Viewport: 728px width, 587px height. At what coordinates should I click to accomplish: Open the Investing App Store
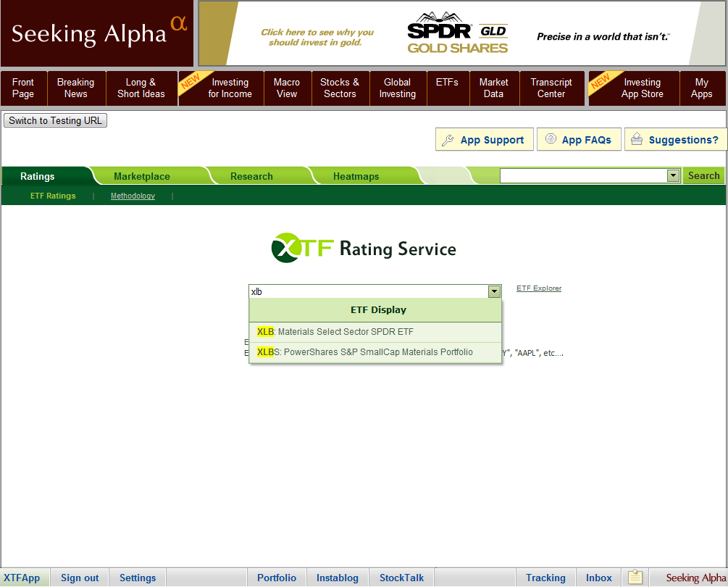pos(634,88)
